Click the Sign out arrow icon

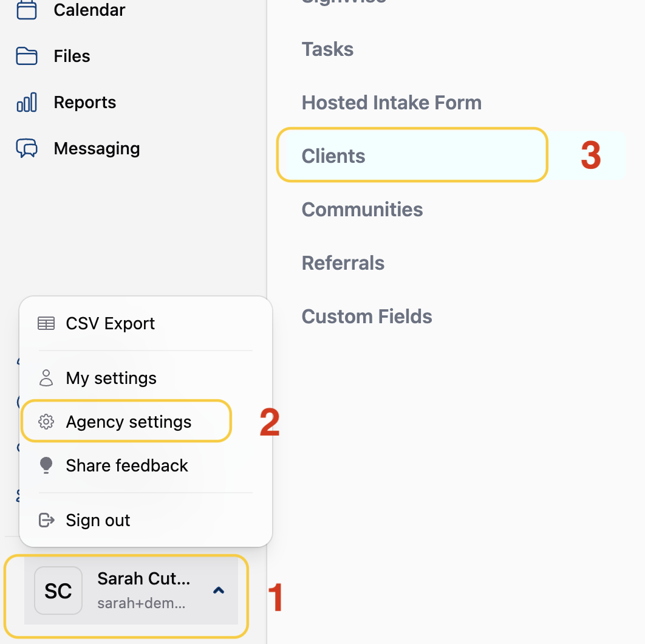click(x=46, y=520)
